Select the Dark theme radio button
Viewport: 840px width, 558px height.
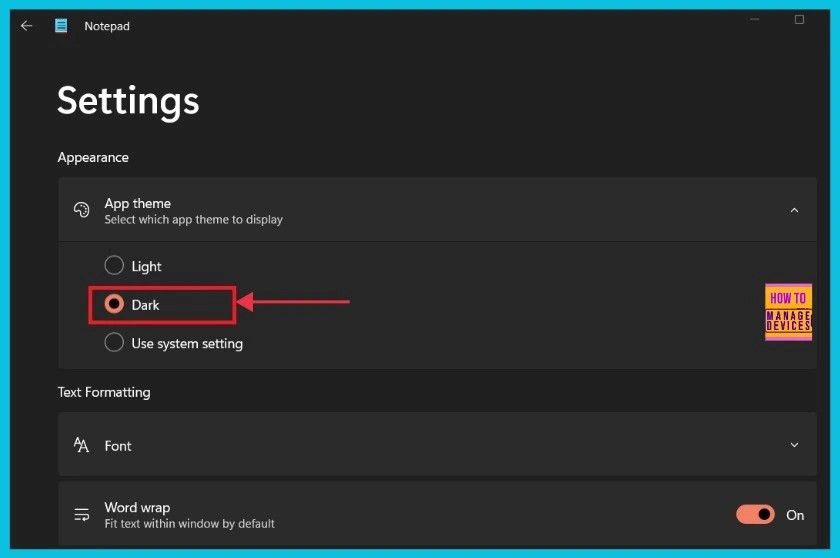coord(114,304)
